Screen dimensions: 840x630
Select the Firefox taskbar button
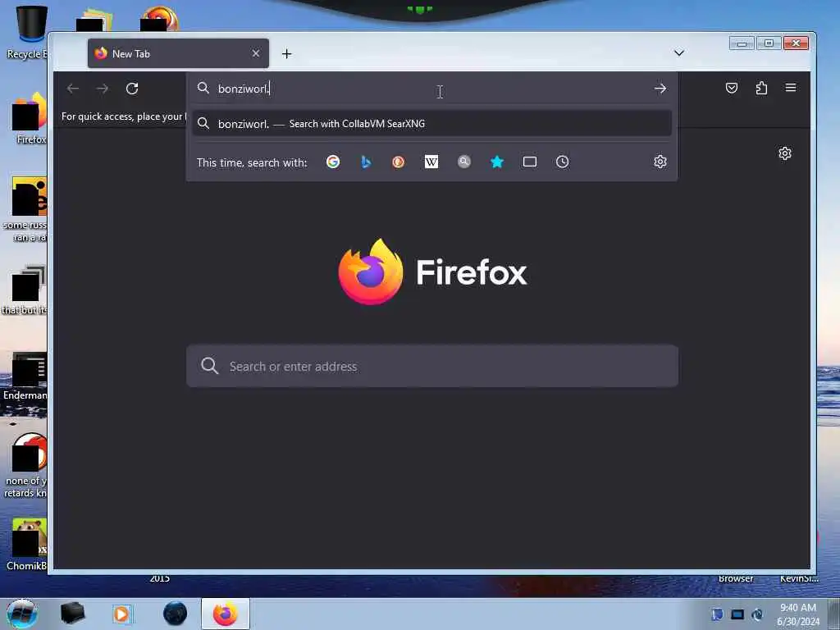click(x=226, y=614)
